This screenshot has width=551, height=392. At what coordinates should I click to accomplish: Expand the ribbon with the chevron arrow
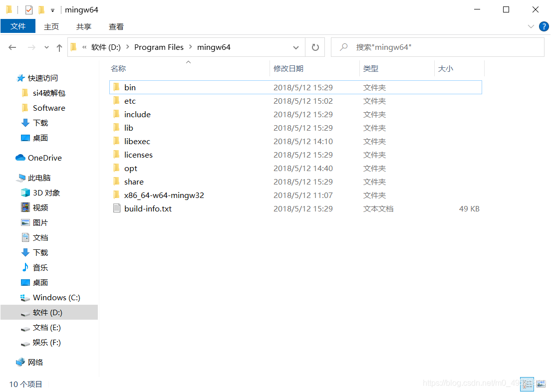531,26
